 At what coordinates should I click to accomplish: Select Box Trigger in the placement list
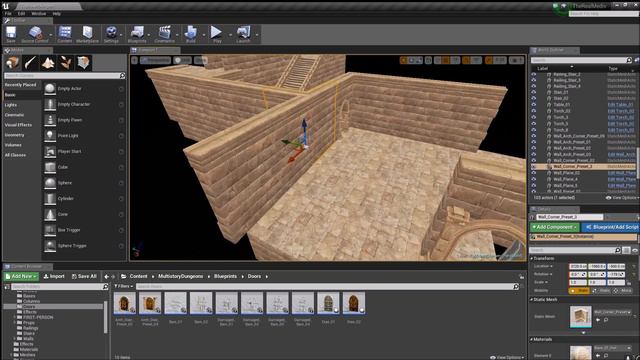coord(84,230)
